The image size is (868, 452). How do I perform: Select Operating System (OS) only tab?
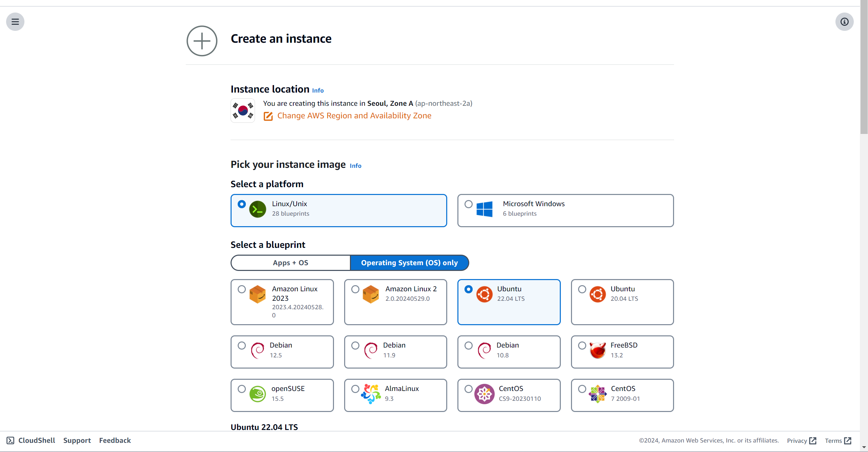[x=409, y=263]
